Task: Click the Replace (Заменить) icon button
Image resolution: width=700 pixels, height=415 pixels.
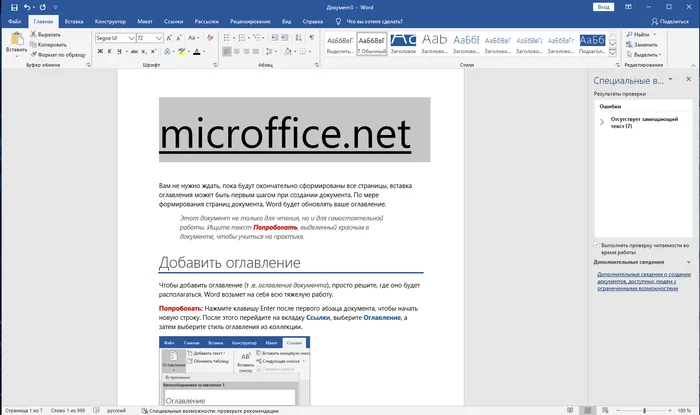Action: pos(642,45)
